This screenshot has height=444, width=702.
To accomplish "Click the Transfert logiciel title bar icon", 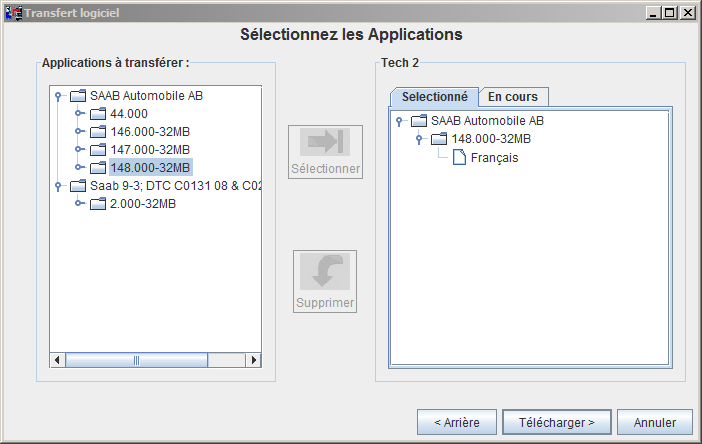I will [13, 13].
